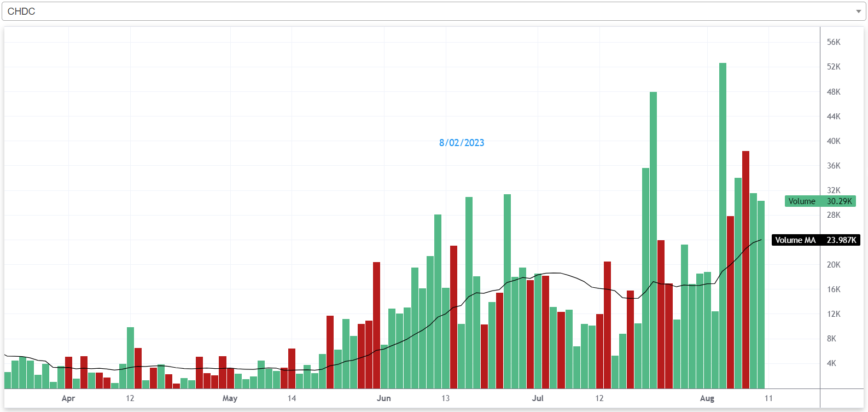Select the Apr month label on the axis
The image size is (868, 412).
[68, 398]
